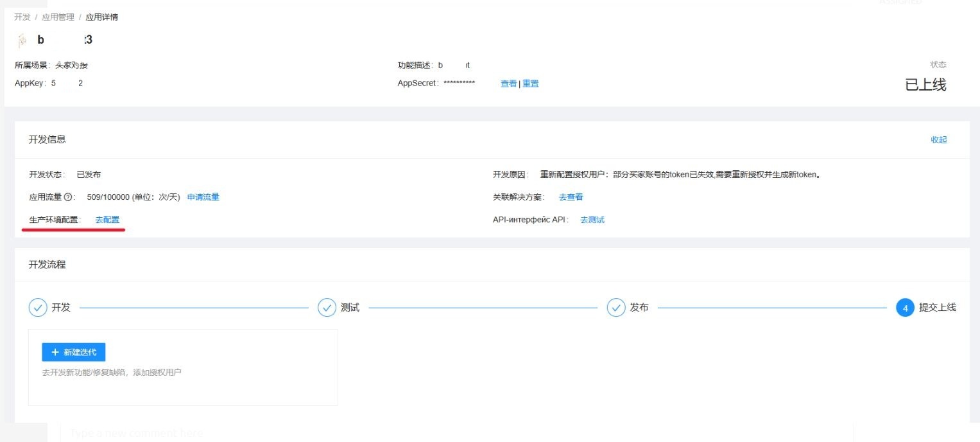Click the 开发 breadcrumb link
The width and height of the screenshot is (980, 442).
click(x=22, y=17)
